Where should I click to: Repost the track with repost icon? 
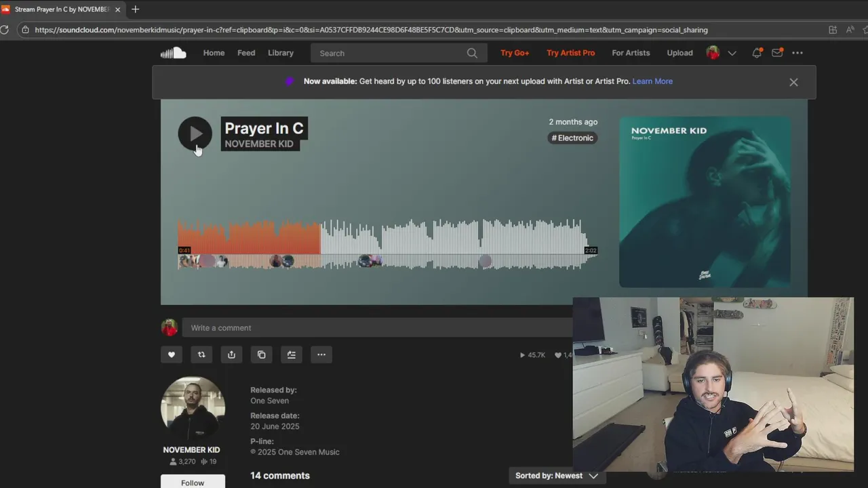coord(201,354)
